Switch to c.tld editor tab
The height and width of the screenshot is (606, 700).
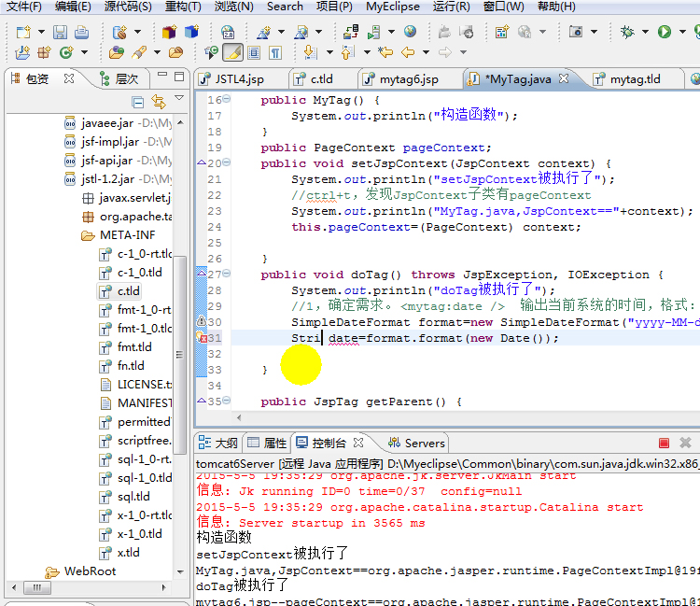[x=321, y=79]
